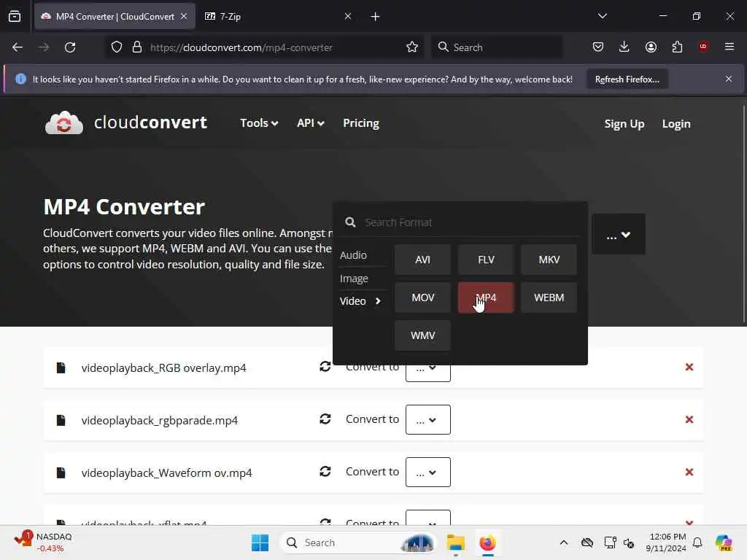Click the refresh icon beside videoplayback_Waveform ov.mp4
The height and width of the screenshot is (560, 747).
325,472
